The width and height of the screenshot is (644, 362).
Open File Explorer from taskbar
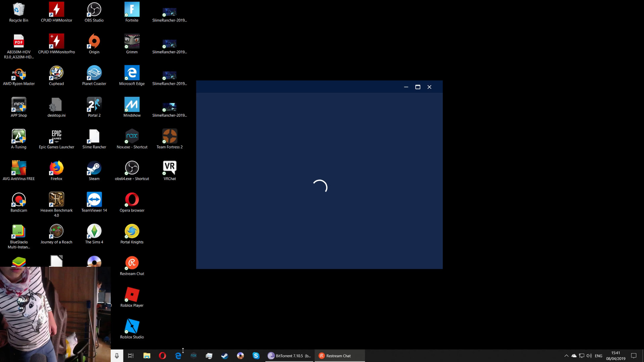147,356
